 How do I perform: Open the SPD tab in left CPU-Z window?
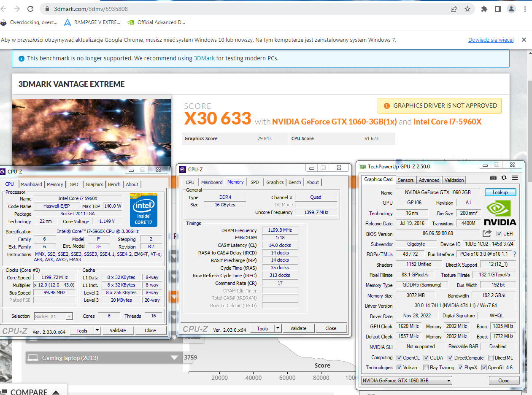pos(74,184)
